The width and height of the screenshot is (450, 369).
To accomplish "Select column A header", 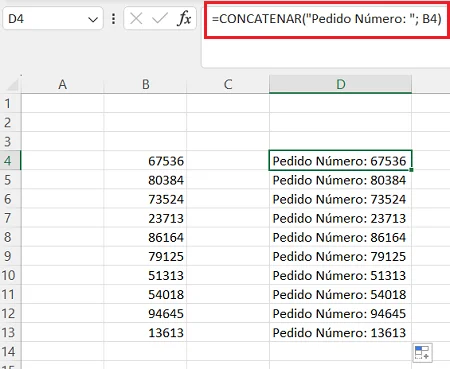I will 63,85.
